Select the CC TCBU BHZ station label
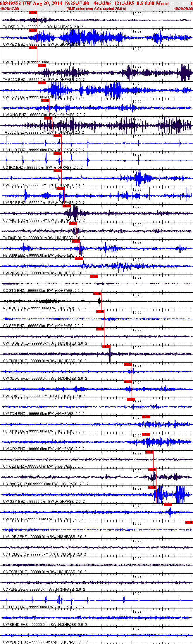Viewport: 193px width, 644px height. point(44,572)
